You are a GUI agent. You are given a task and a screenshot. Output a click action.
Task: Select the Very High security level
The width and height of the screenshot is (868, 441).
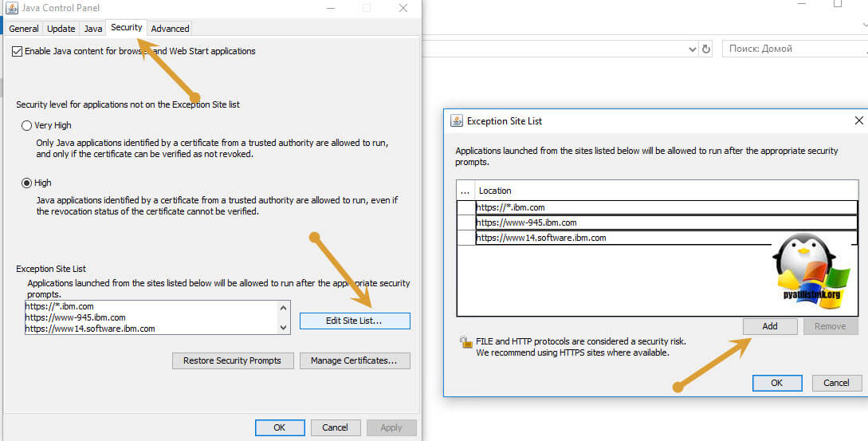(27, 125)
